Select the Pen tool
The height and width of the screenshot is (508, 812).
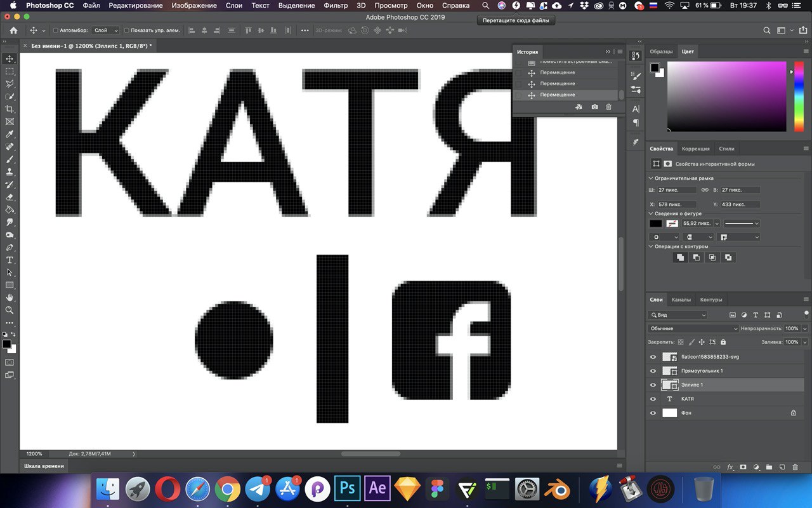(x=10, y=248)
